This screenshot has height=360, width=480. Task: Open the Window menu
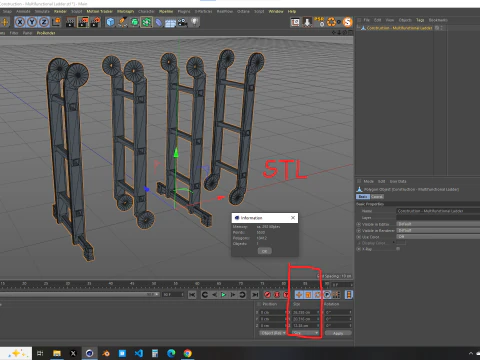pos(276,11)
